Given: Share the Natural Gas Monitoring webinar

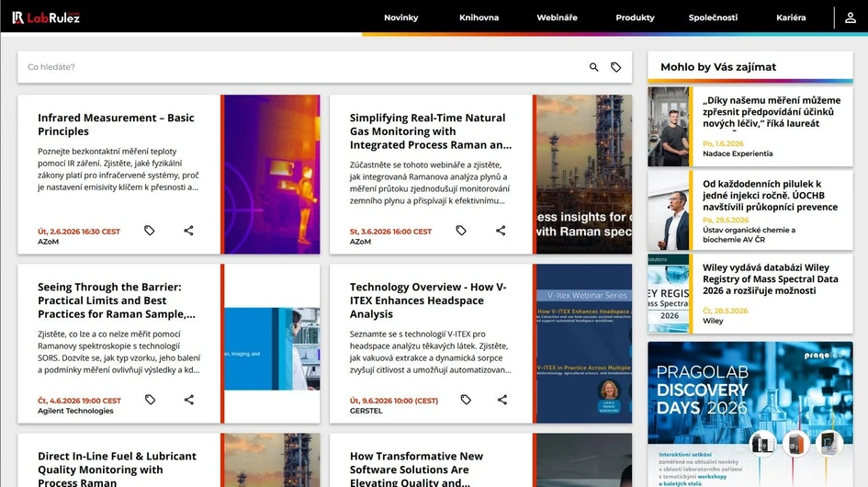Looking at the screenshot, I should (x=501, y=231).
